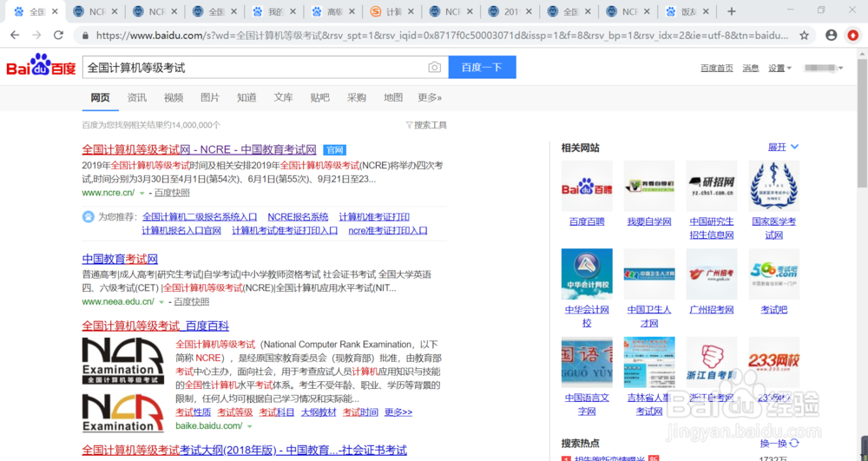Viewport: 868px width, 461px height.
Task: Open 中国语言文字网 thumbnail
Action: coord(587,362)
